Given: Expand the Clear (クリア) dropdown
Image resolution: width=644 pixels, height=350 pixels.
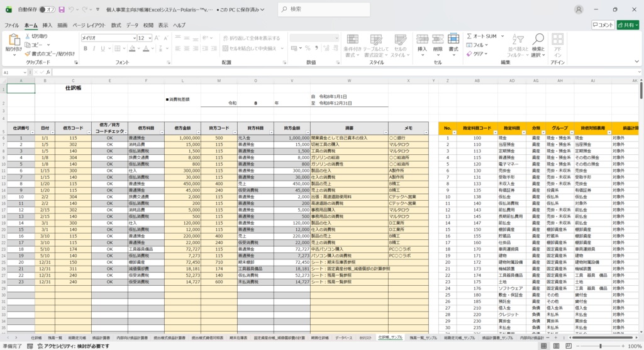Looking at the screenshot, I should click(486, 54).
